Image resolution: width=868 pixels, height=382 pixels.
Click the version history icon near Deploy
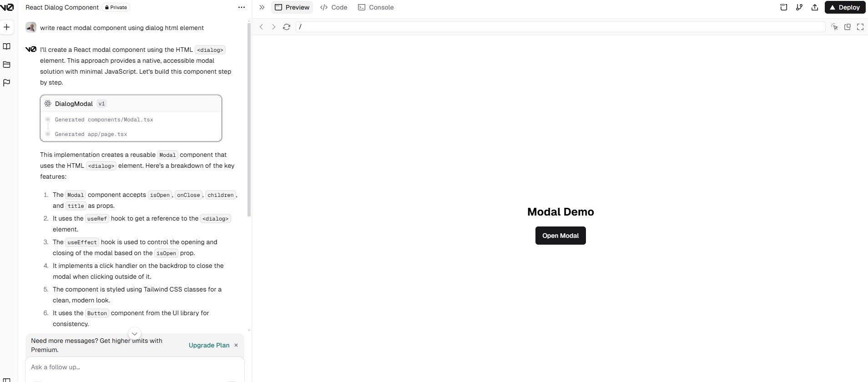click(x=784, y=7)
